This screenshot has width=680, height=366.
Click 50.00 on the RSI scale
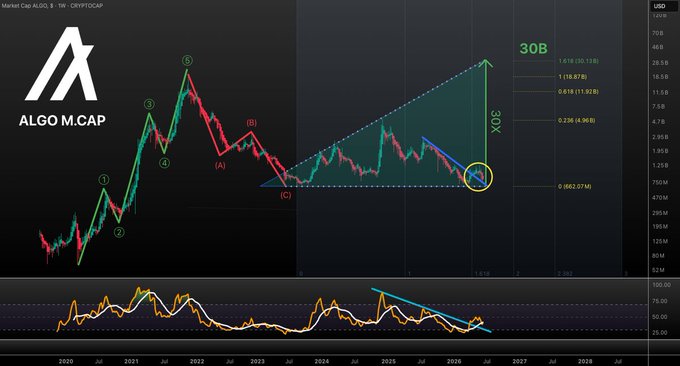[x=660, y=317]
